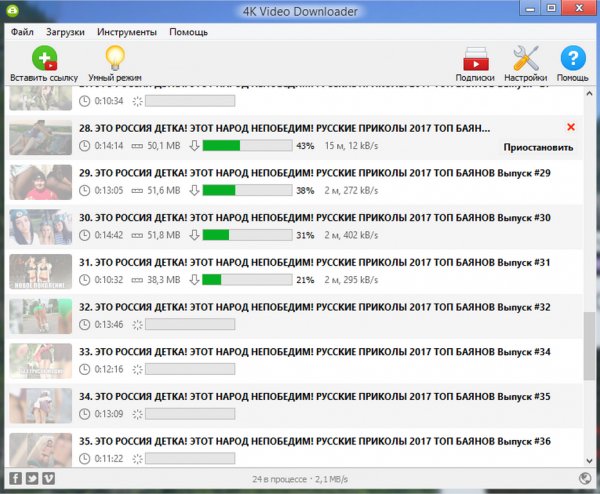Select thumbnail of video 29

click(41, 182)
